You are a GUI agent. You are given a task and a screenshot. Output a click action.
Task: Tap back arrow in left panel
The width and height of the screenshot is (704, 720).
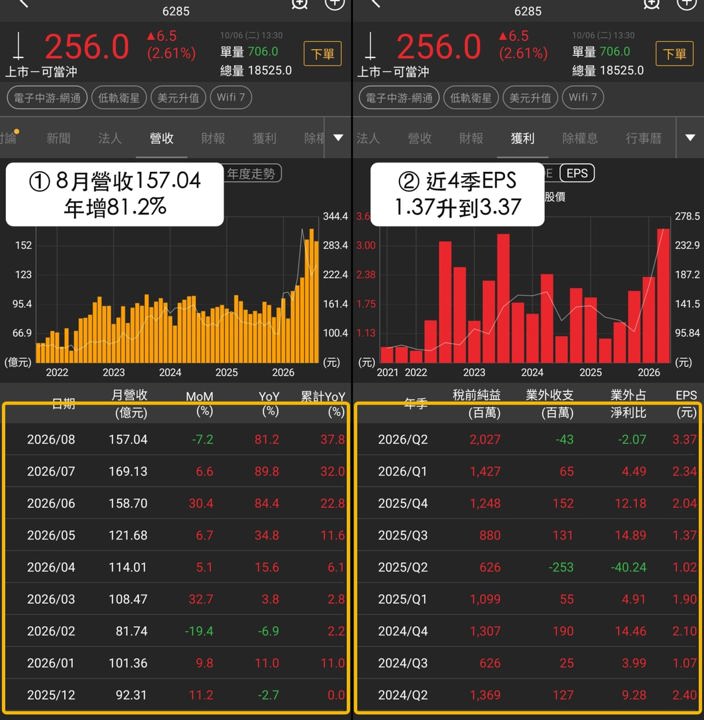coord(23,4)
